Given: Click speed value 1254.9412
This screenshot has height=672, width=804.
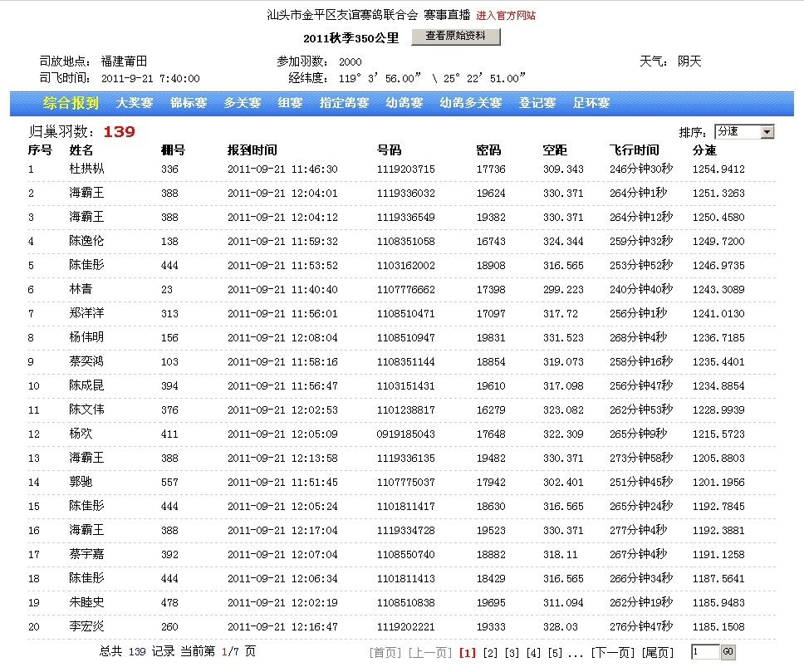Looking at the screenshot, I should (718, 169).
